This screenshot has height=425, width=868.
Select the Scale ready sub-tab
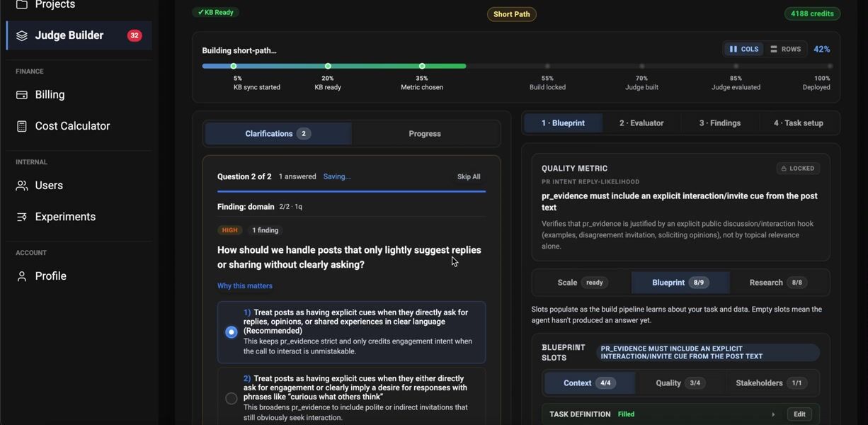581,283
